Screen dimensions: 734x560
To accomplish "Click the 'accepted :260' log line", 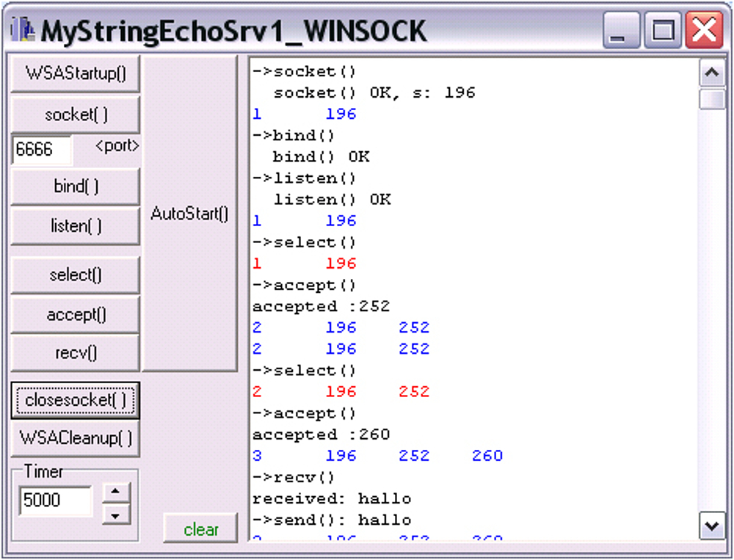I will [321, 434].
